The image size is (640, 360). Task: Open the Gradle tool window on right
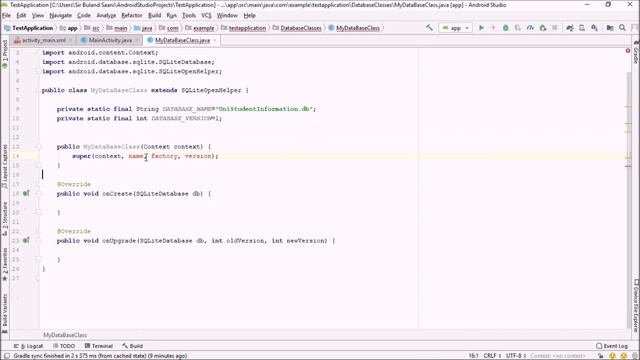[636, 52]
